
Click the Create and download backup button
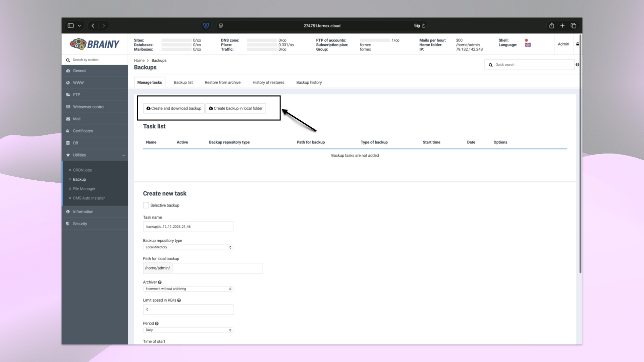pos(174,108)
